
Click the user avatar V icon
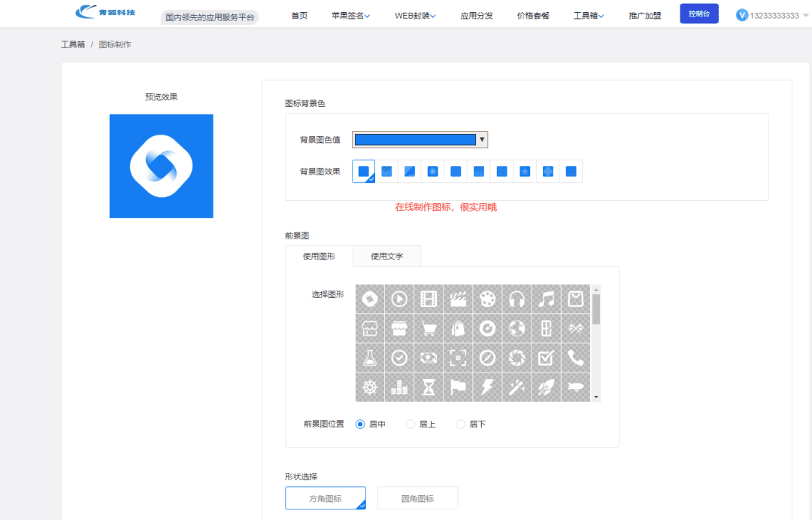tap(741, 16)
